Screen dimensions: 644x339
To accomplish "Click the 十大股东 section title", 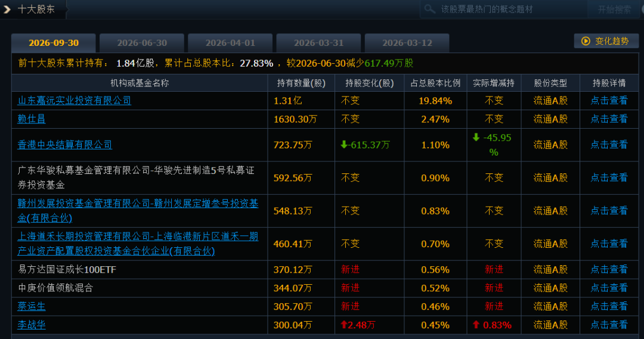I will click(x=36, y=9).
